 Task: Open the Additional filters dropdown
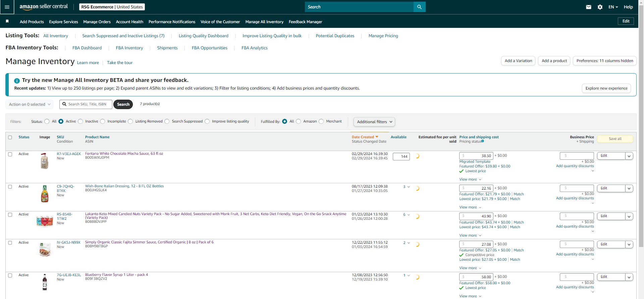374,122
